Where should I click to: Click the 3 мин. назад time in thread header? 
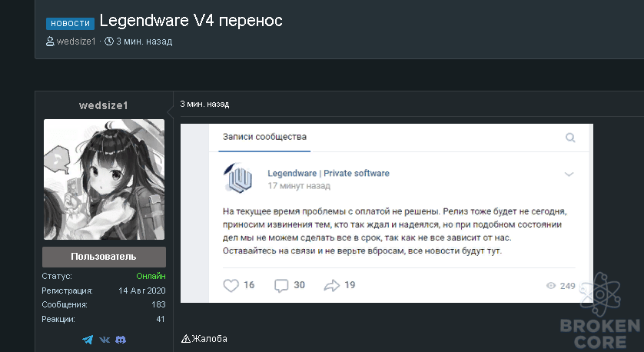pyautogui.click(x=144, y=42)
